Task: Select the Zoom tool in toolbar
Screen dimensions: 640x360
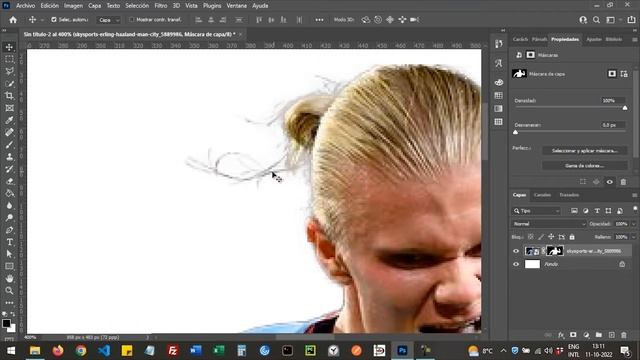Action: (9, 291)
